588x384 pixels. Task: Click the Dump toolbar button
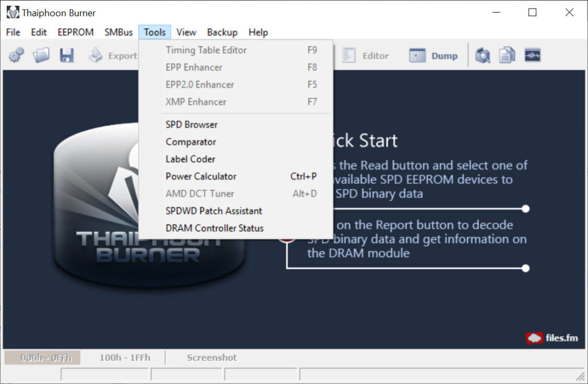click(x=434, y=56)
